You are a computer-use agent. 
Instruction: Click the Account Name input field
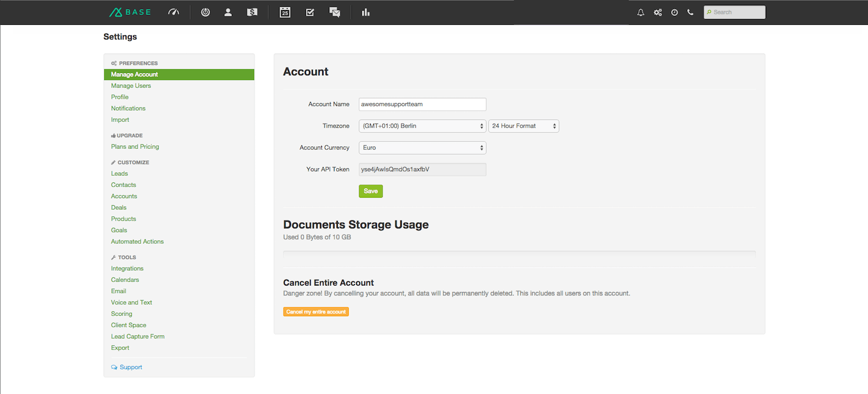point(422,104)
